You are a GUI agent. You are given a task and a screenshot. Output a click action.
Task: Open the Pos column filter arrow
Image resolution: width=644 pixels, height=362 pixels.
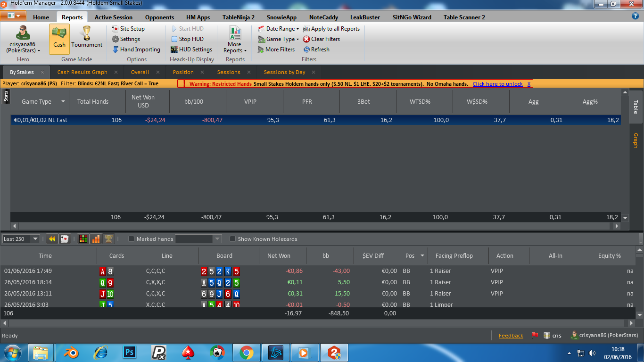pos(422,256)
